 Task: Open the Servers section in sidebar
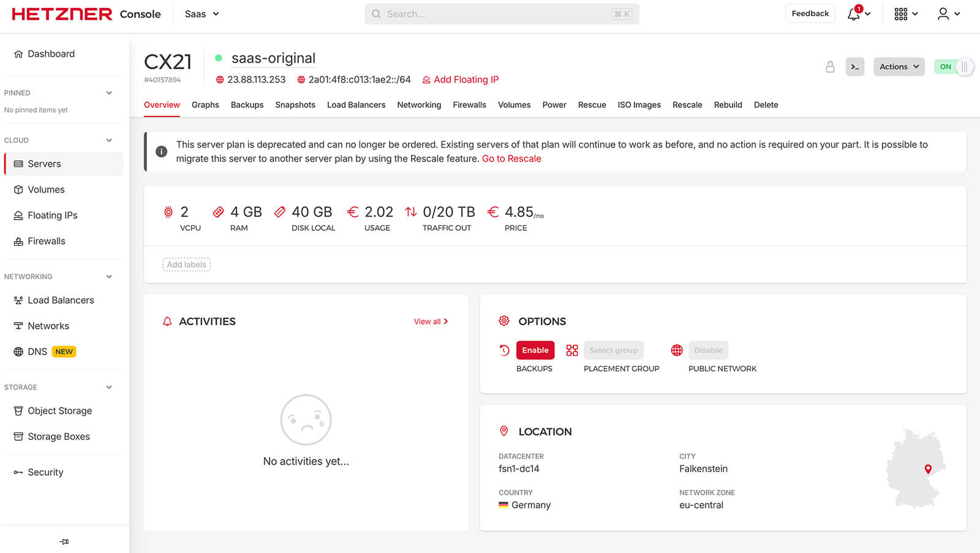pyautogui.click(x=44, y=164)
